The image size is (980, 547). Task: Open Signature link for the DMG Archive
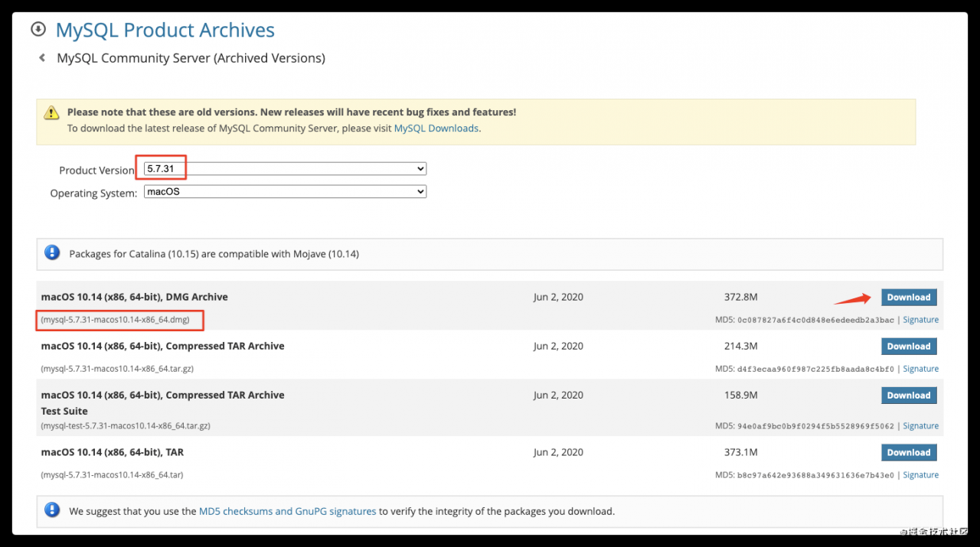pyautogui.click(x=920, y=320)
